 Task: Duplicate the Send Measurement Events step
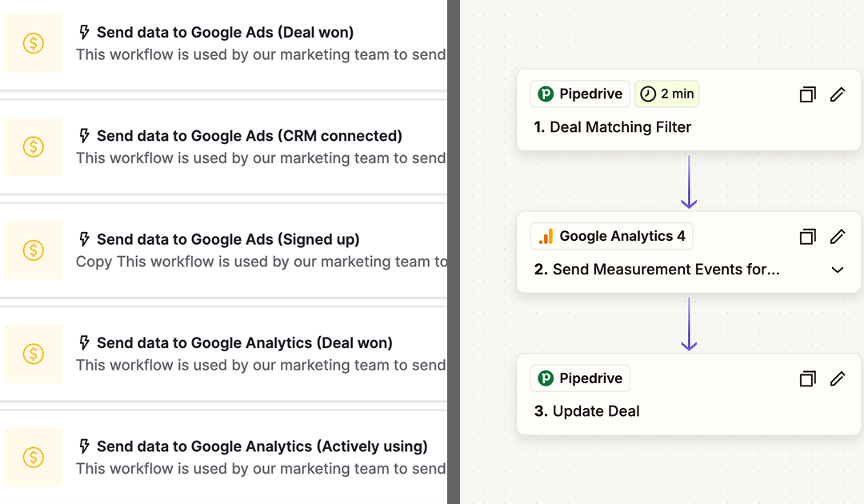[x=807, y=237]
